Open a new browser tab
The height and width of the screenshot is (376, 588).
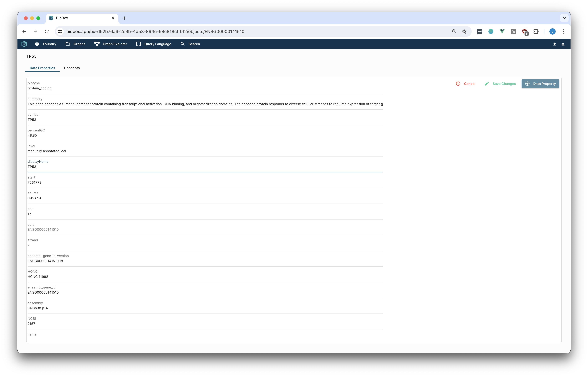tap(124, 18)
